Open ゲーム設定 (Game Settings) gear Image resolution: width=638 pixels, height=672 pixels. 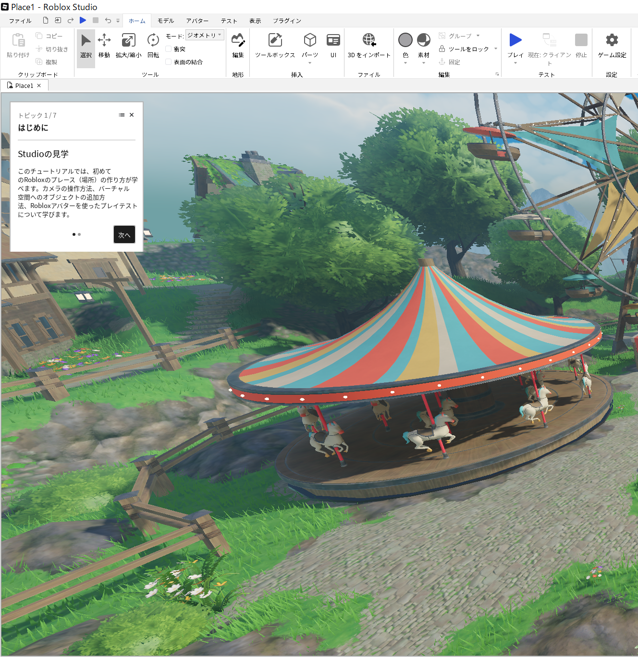pos(612,40)
